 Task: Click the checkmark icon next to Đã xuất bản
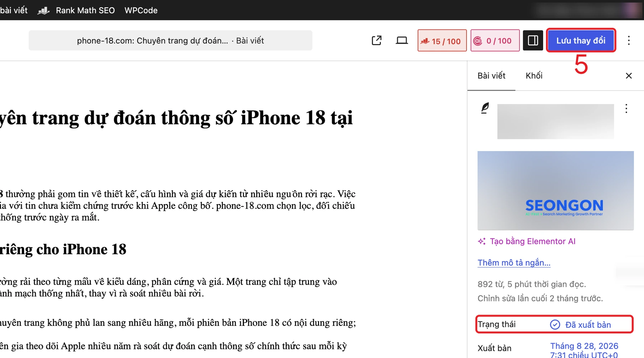555,324
